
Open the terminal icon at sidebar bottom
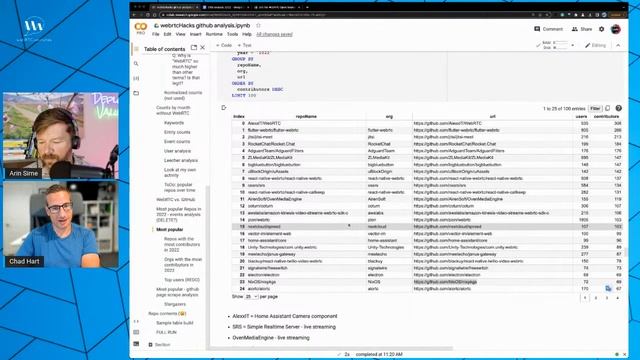coord(136,344)
